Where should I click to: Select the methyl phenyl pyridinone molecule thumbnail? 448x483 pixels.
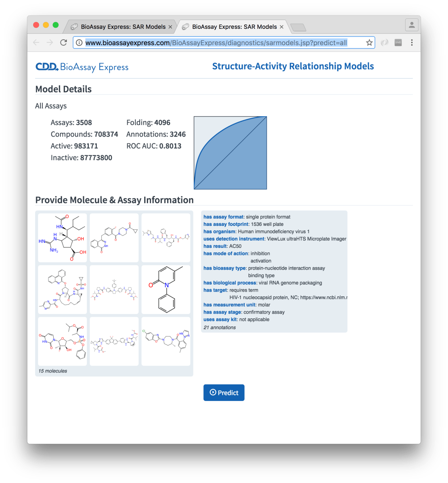coord(166,289)
